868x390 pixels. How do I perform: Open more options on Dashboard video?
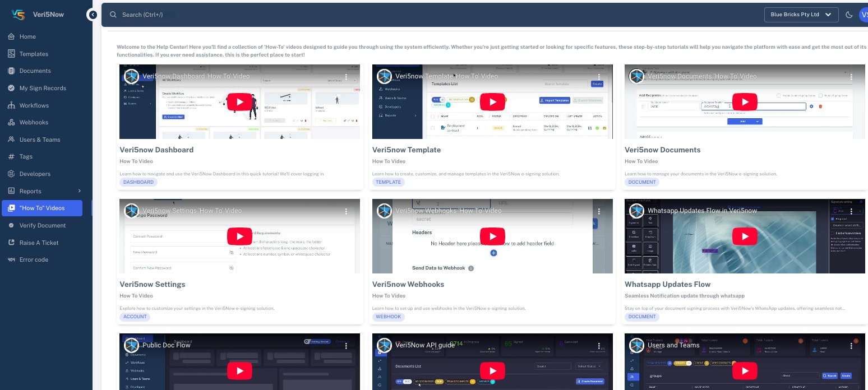[347, 77]
